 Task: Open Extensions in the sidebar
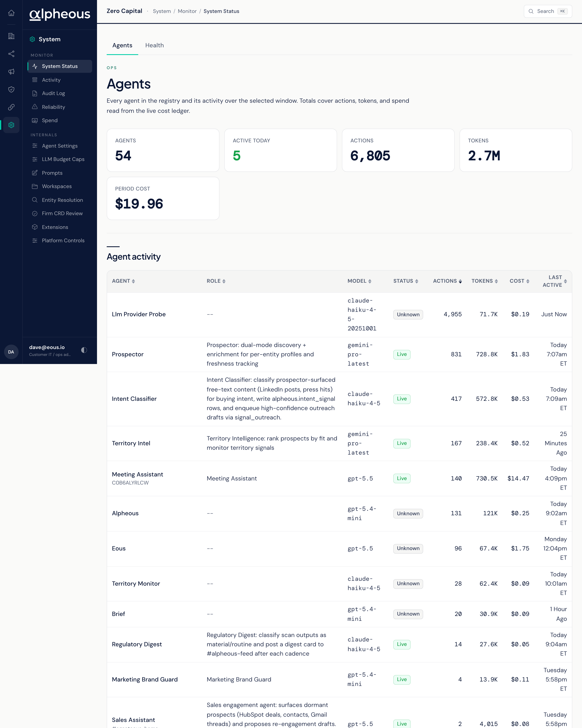click(60, 227)
